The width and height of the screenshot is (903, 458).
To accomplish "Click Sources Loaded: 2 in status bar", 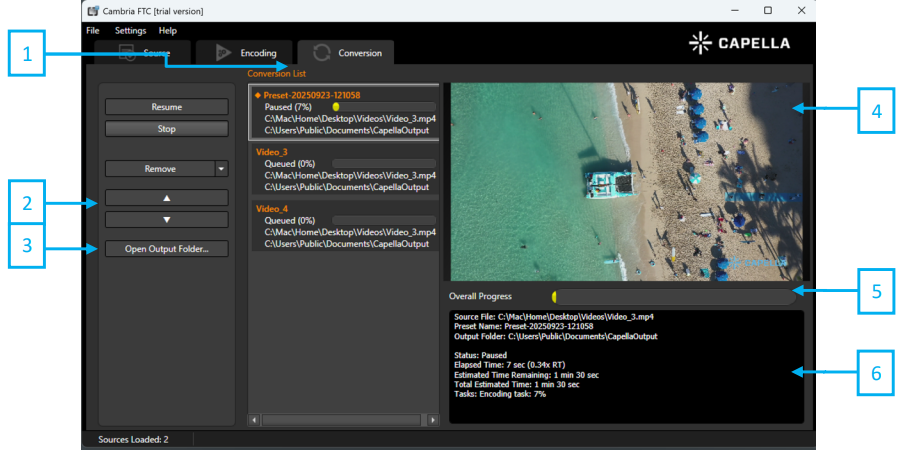I will 133,440.
